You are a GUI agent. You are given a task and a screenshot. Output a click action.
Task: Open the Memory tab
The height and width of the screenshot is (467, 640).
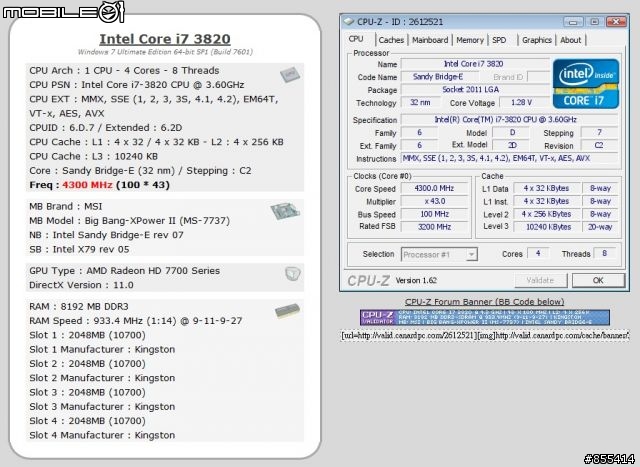[469, 40]
